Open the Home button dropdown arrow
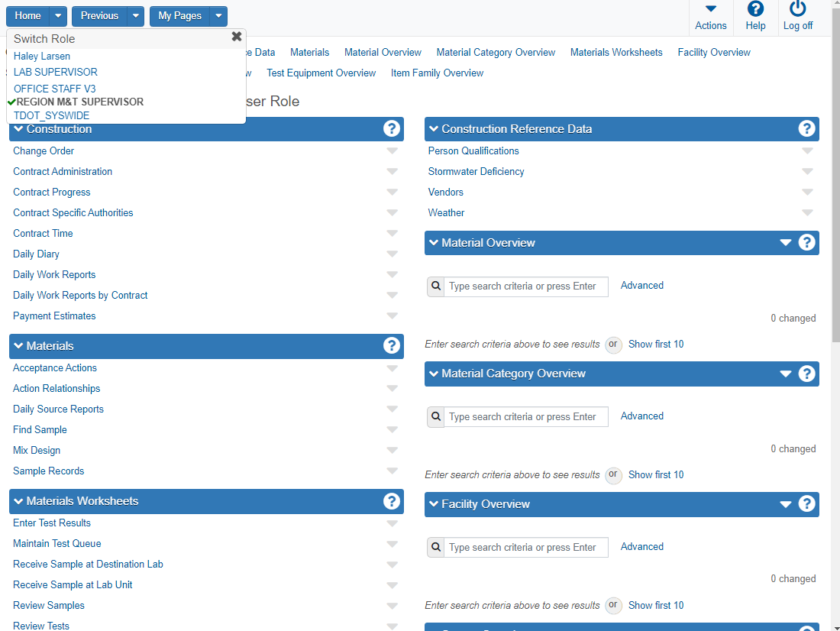The image size is (840, 631). (58, 16)
